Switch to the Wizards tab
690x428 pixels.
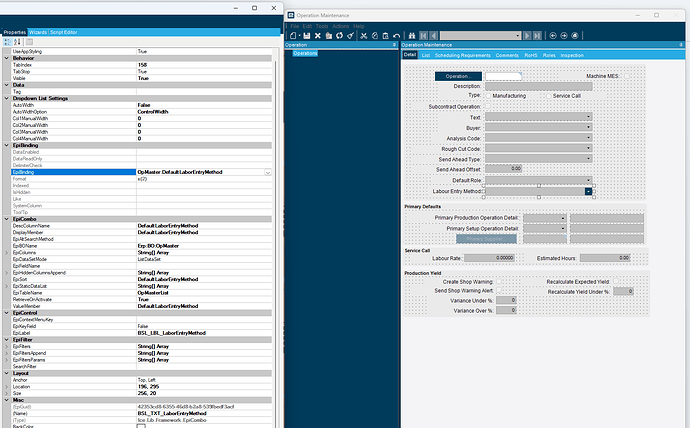[x=38, y=32]
